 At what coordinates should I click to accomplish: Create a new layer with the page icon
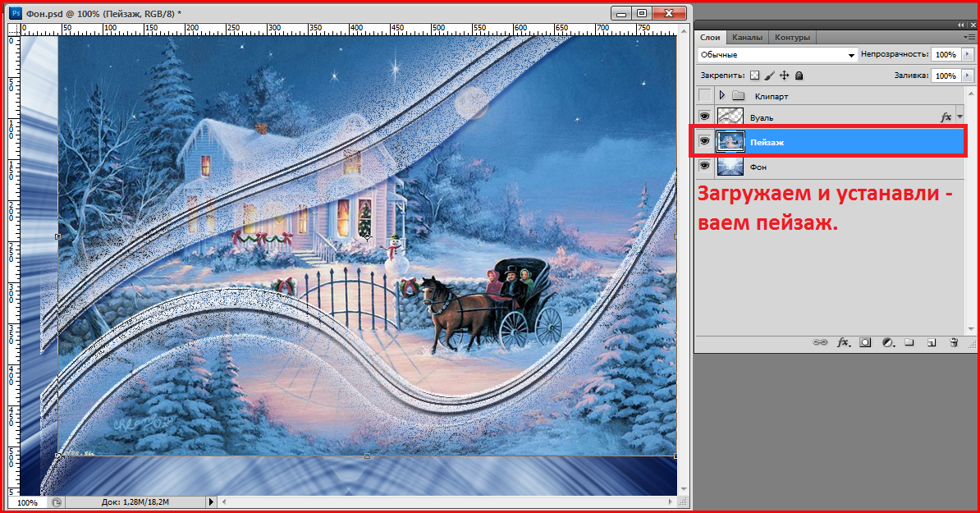click(x=932, y=342)
